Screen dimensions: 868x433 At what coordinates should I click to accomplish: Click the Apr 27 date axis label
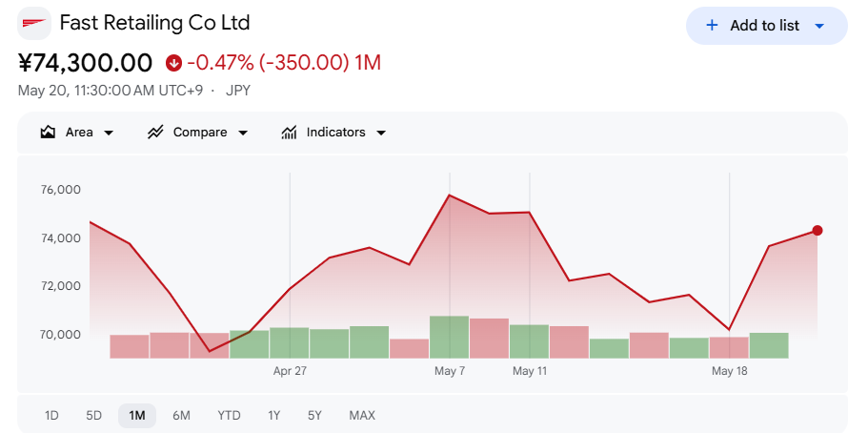[x=290, y=371]
